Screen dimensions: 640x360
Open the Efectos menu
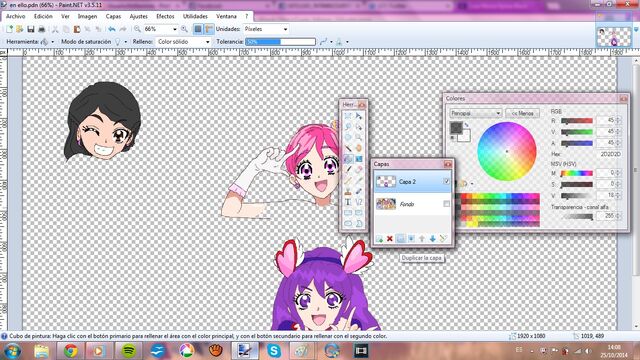165,16
